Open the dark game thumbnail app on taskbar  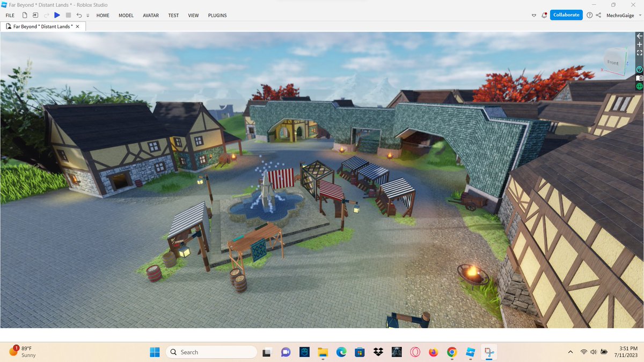click(397, 352)
